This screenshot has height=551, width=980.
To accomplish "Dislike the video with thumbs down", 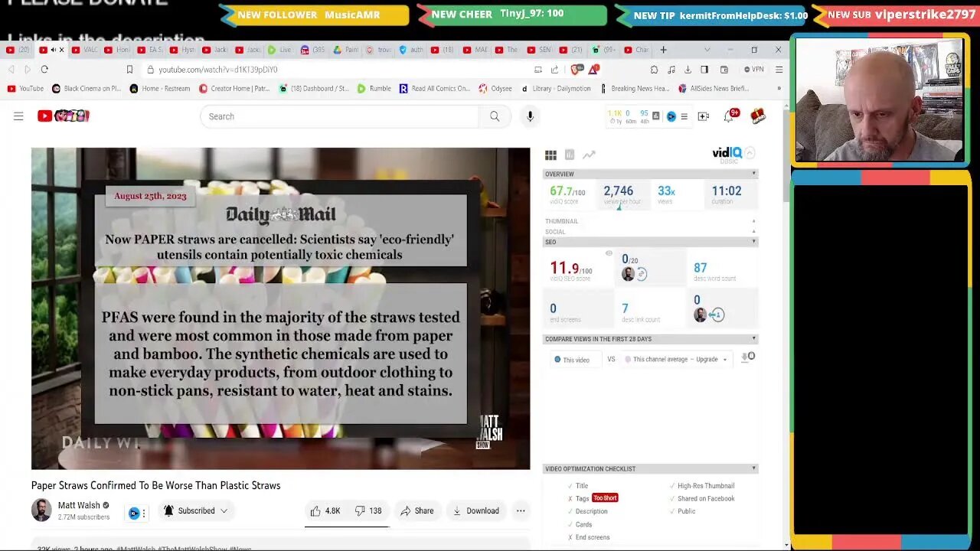I will point(368,510).
